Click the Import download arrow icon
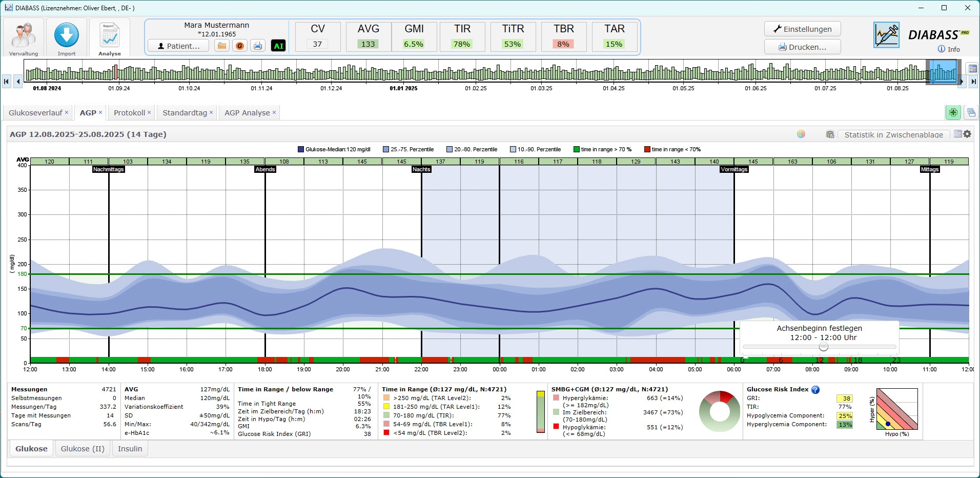This screenshot has width=980, height=478. (x=67, y=37)
